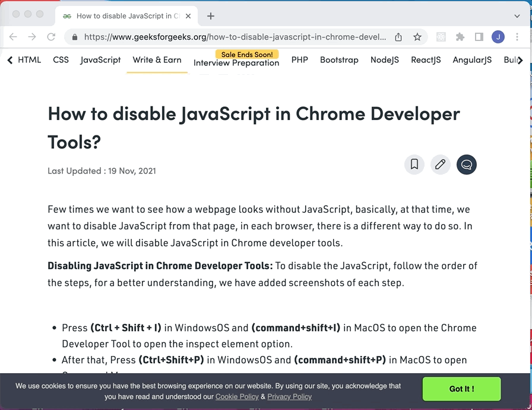Open the Write & Earn menu item

coord(157,60)
